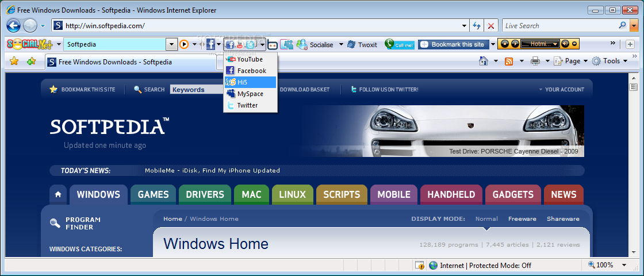This screenshot has width=644, height=276.
Task: Click the PROGRAM FINDER magnifier icon
Action: (x=55, y=223)
